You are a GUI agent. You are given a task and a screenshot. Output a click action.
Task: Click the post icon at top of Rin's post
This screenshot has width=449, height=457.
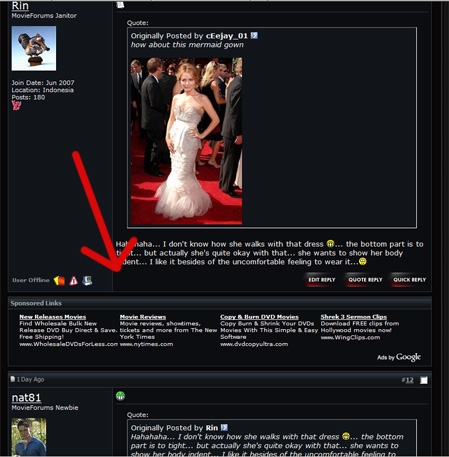point(120,5)
